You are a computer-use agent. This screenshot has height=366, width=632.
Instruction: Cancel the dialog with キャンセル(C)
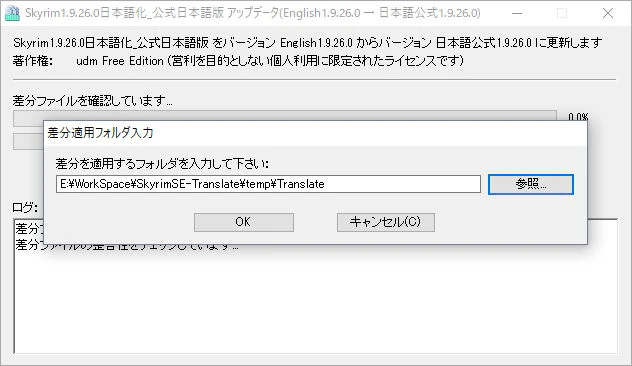click(x=385, y=222)
